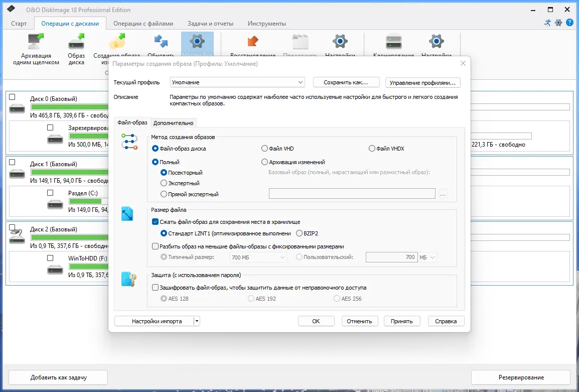The image size is (579, 392).
Task: Open the typical size 700 МБ dropdown
Action: 258,257
